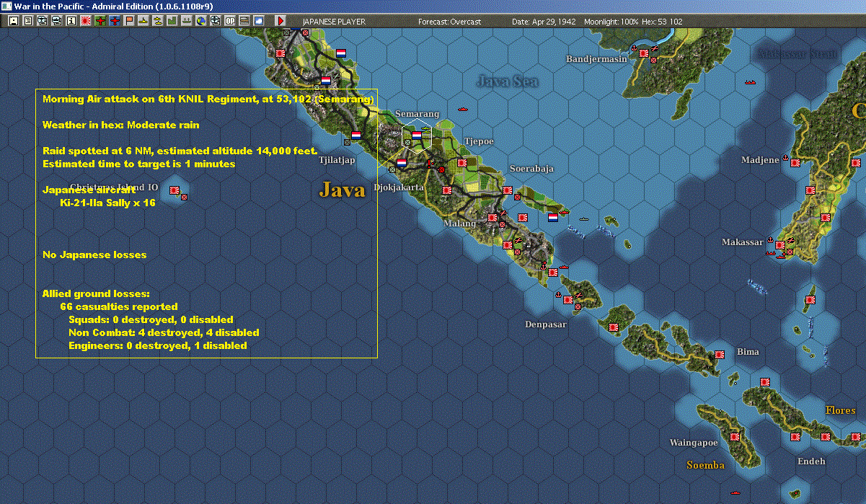Click the Bandjermasin city label
Image resolution: width=866 pixels, height=504 pixels.
[x=597, y=59]
